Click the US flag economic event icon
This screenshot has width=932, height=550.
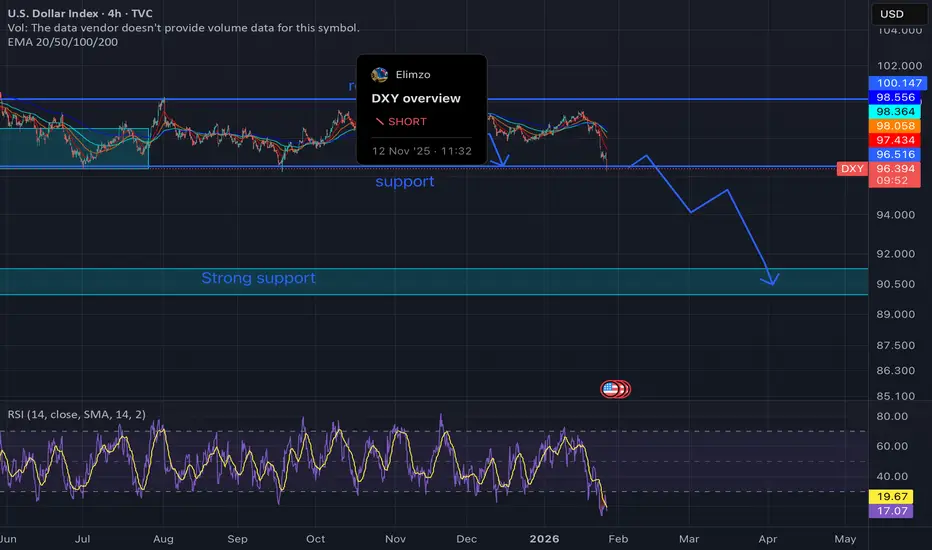[x=610, y=389]
